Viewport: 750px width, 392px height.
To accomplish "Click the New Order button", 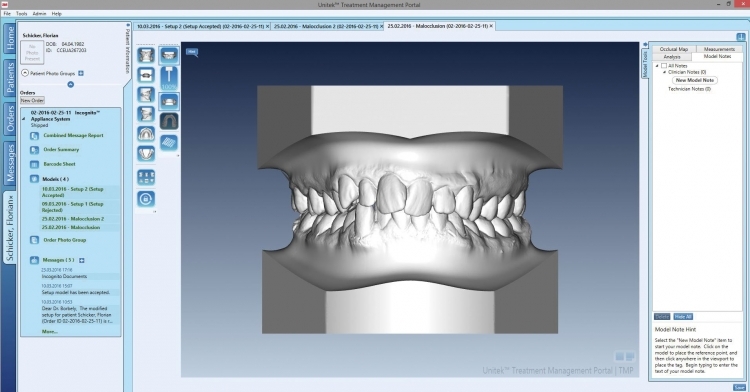I will (x=33, y=100).
